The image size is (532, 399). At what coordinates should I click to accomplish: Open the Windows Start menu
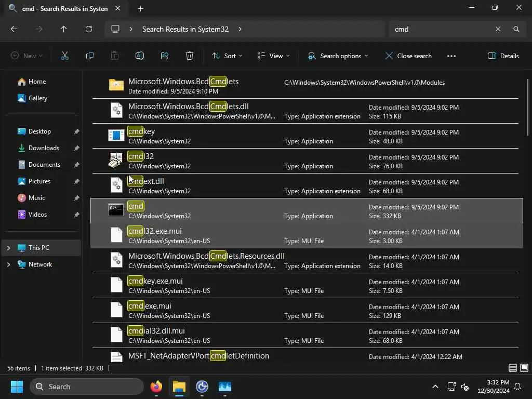point(17,387)
